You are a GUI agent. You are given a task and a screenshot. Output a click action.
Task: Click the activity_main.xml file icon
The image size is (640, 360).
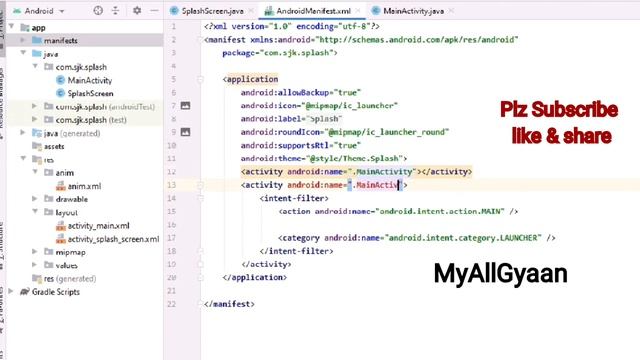point(60,226)
